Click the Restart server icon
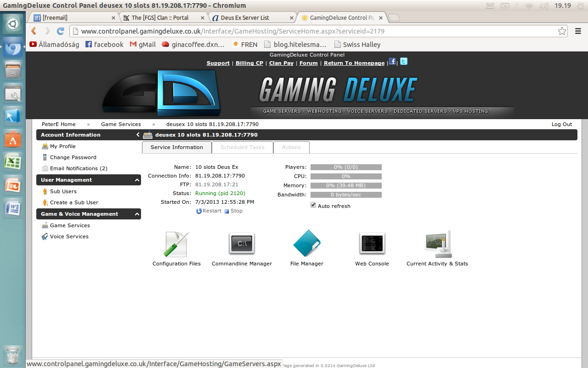 click(x=199, y=211)
